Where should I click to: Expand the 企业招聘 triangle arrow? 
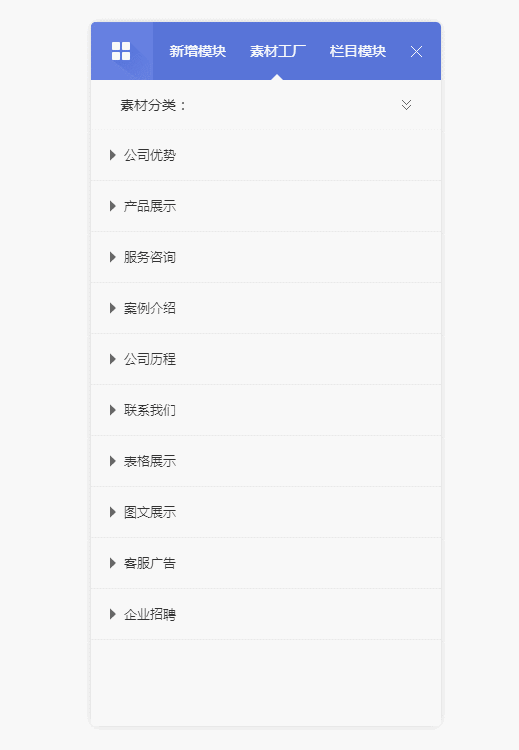112,614
